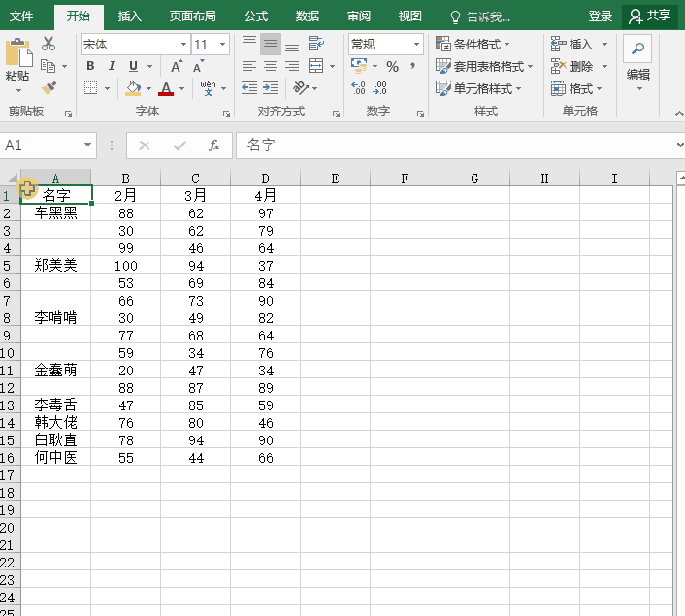Click the Cut scissors icon

[x=49, y=44]
